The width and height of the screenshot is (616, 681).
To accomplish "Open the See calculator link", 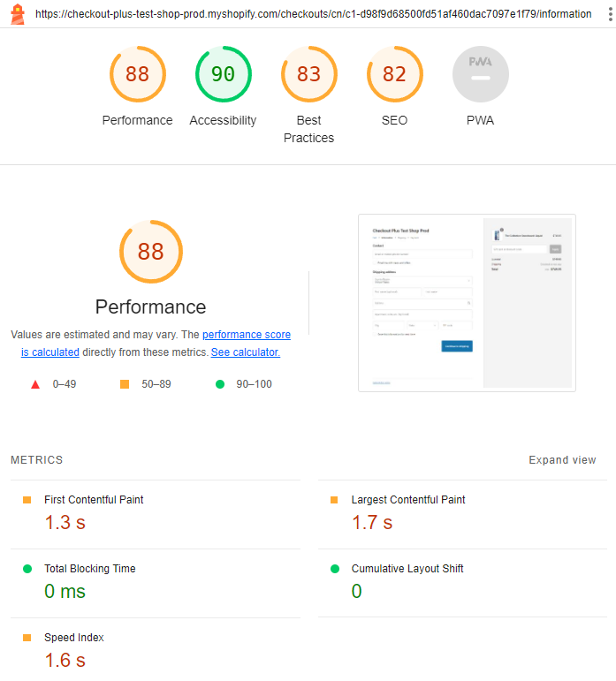I will pos(246,352).
